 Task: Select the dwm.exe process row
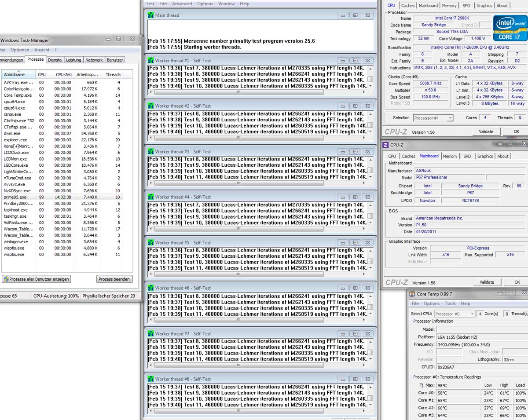62,133
